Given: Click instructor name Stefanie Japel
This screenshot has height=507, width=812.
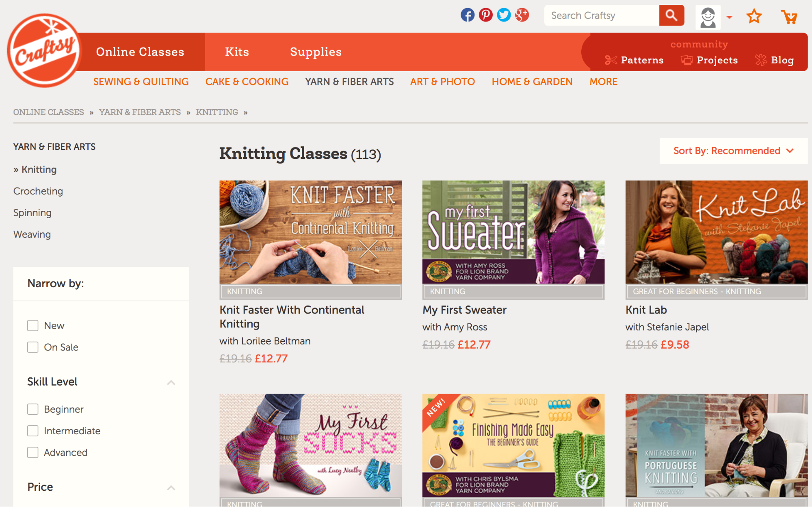Looking at the screenshot, I should (x=678, y=327).
